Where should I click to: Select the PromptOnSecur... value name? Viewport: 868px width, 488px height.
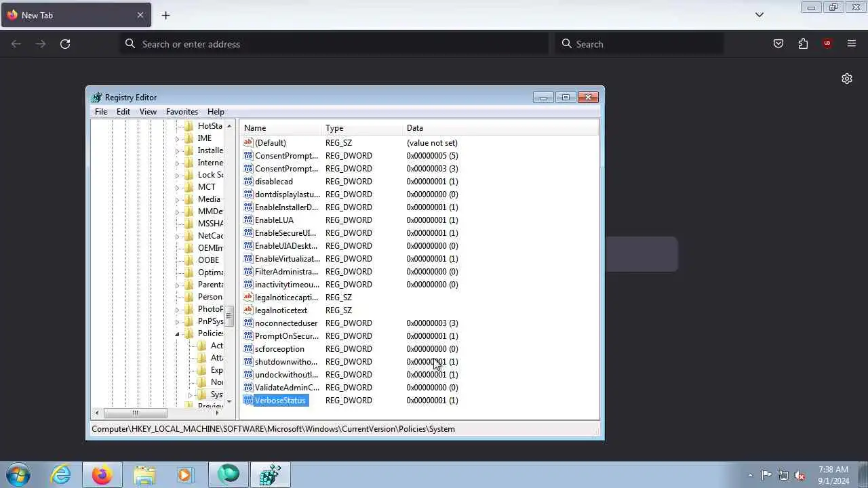[x=287, y=336]
